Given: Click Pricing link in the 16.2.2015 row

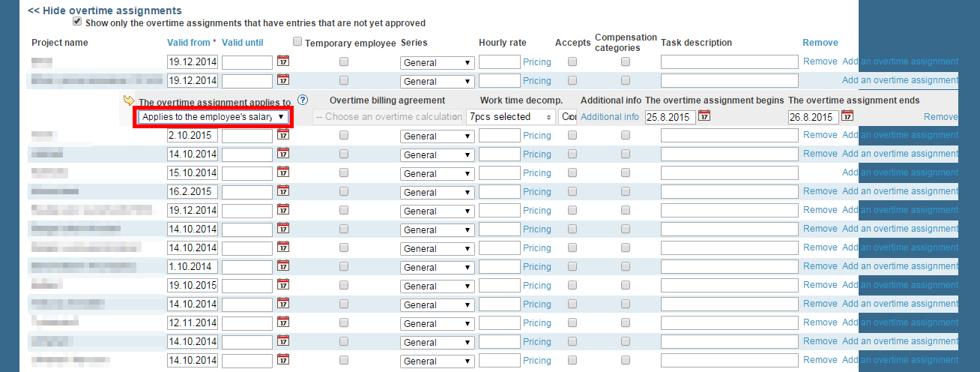Looking at the screenshot, I should (536, 191).
